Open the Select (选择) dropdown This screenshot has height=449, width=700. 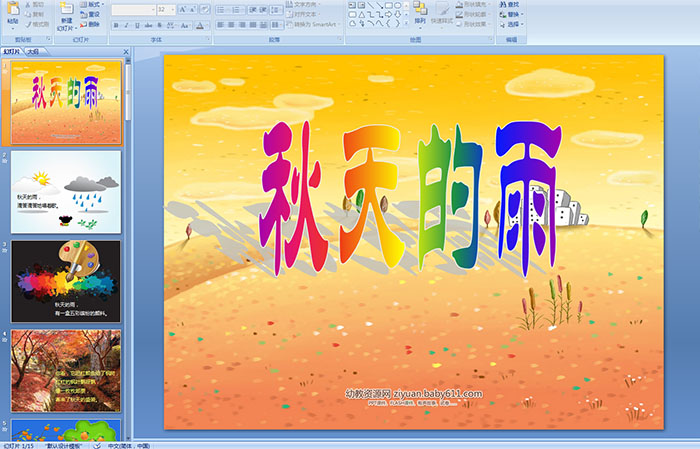click(x=512, y=24)
